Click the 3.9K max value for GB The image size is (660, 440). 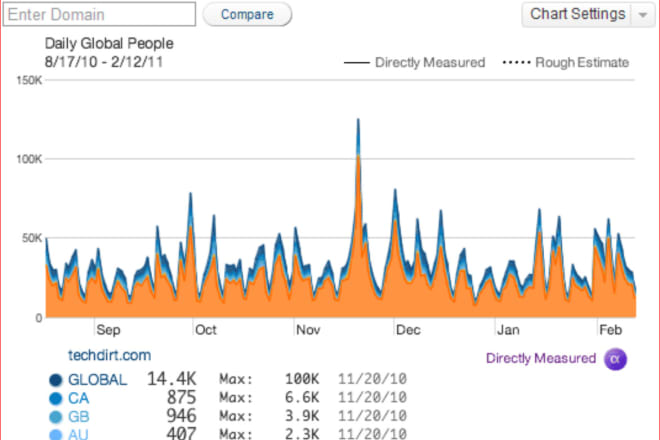click(x=302, y=416)
